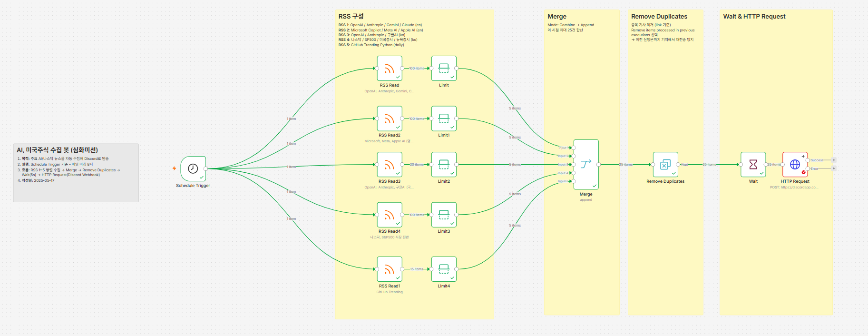The width and height of the screenshot is (868, 336).
Task: Add node after HTTP Request Error output
Action: point(834,168)
